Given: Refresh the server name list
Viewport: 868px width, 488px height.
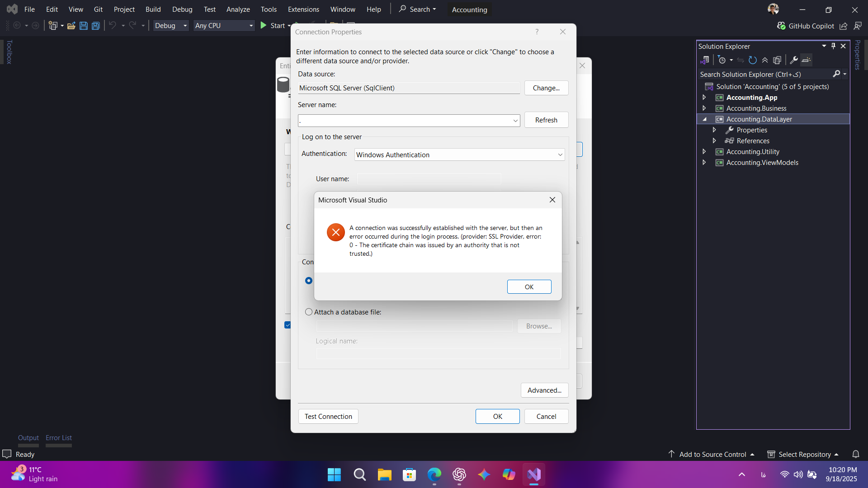Looking at the screenshot, I should (546, 120).
